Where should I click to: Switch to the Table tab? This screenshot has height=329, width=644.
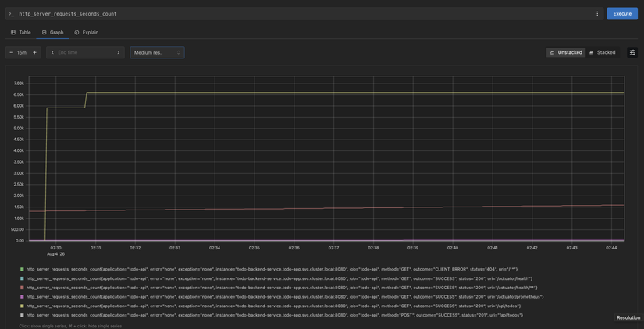21,33
